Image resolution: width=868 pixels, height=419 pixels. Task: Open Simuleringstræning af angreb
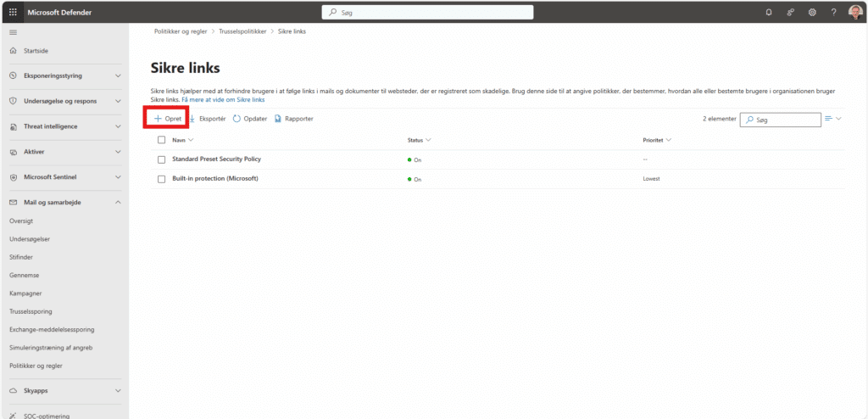tap(51, 348)
